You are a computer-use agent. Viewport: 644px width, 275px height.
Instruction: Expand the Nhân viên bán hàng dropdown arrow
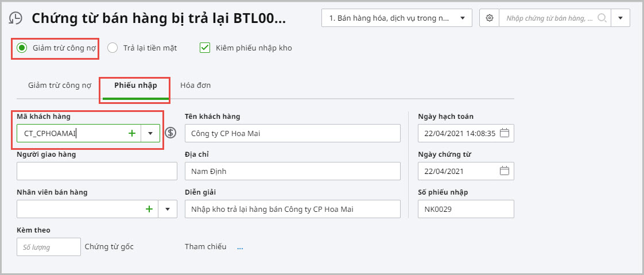tap(168, 209)
